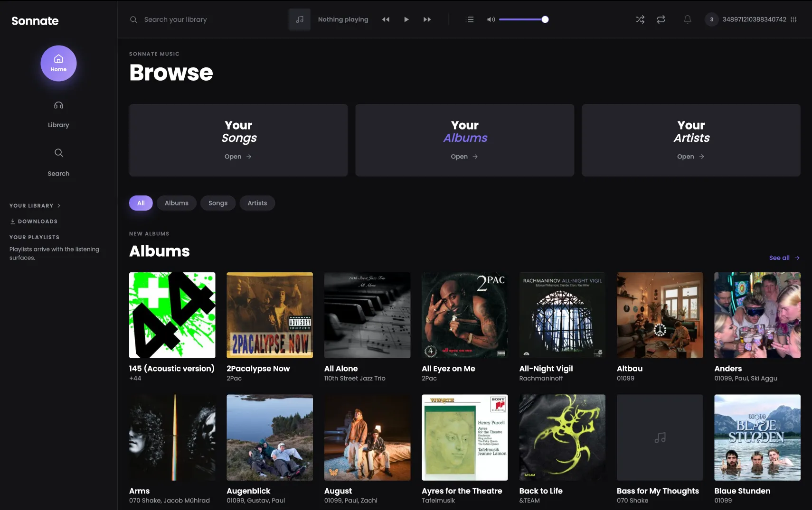
Task: Click the artist name &TEAM
Action: 529,501
